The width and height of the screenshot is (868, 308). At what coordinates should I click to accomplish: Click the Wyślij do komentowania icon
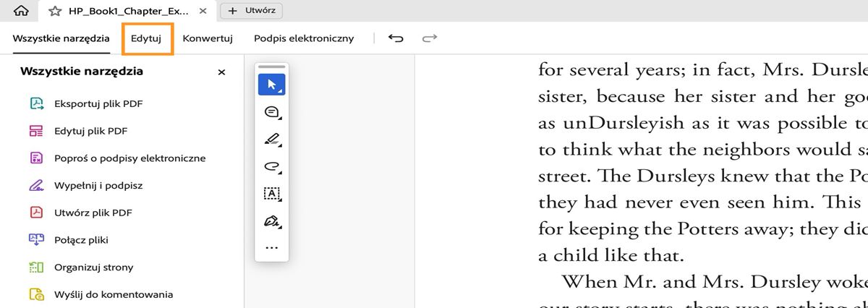36,294
